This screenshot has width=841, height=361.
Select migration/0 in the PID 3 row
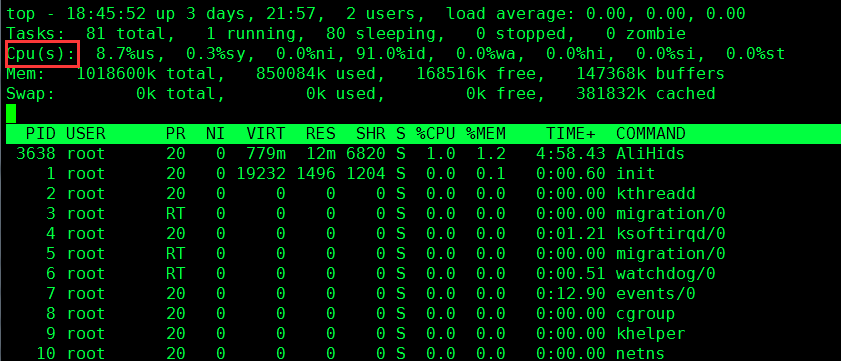670,214
